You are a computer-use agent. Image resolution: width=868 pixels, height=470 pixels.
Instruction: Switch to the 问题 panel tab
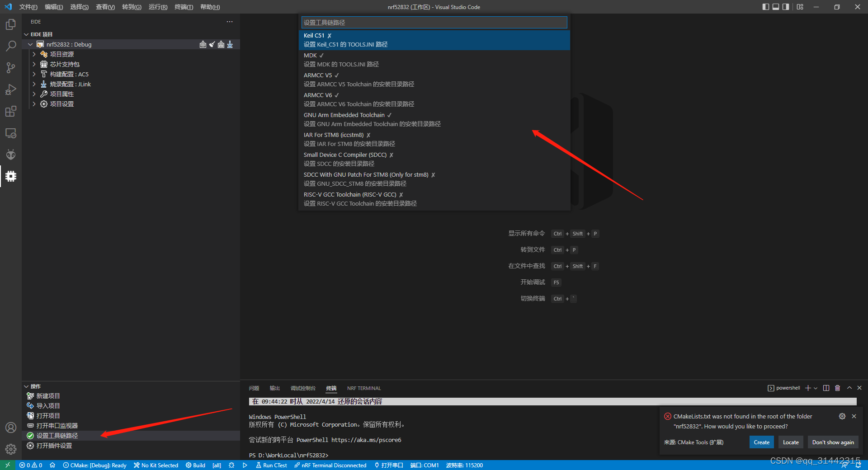point(254,388)
